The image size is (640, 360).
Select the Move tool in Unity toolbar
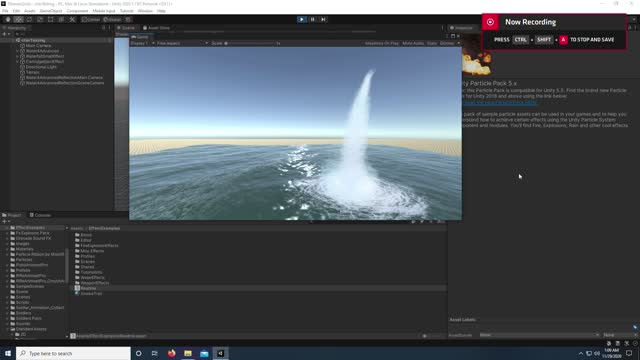click(x=18, y=19)
